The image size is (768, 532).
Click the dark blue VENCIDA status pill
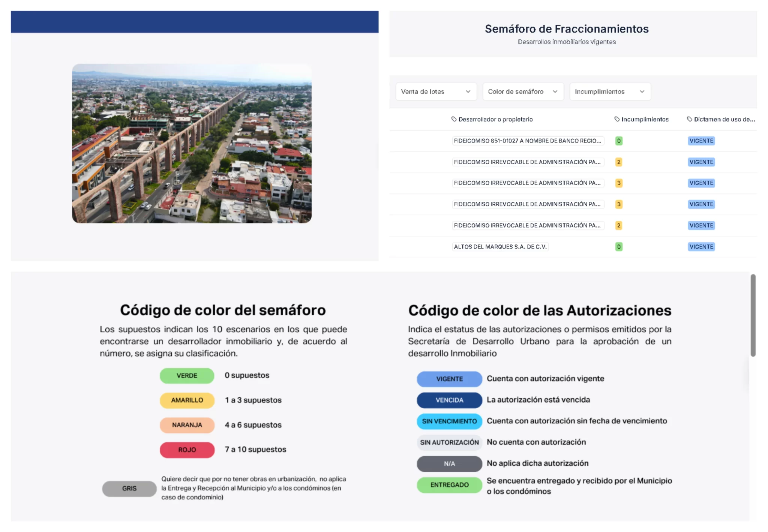pos(449,400)
